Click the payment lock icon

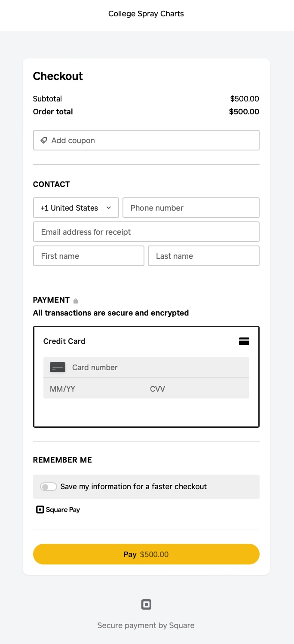pos(76,301)
